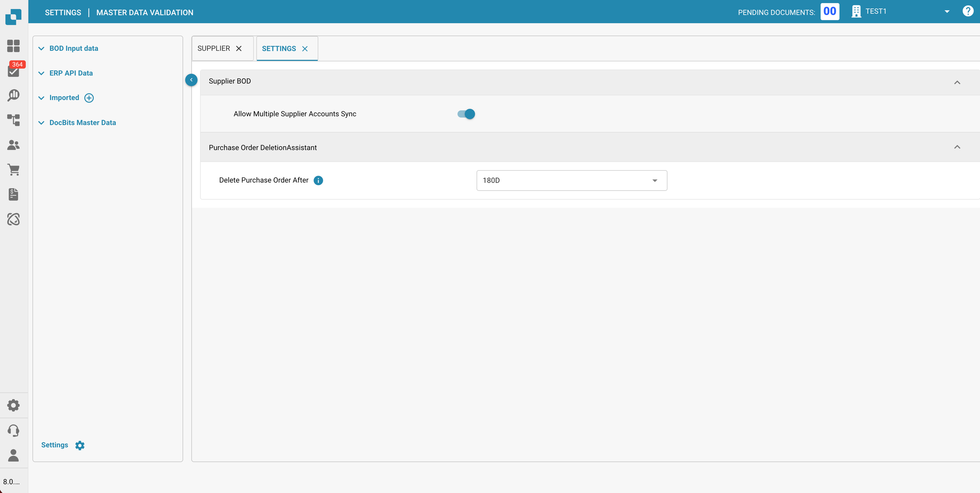Open the gear settings icon in sidebar
980x493 pixels.
tap(13, 405)
